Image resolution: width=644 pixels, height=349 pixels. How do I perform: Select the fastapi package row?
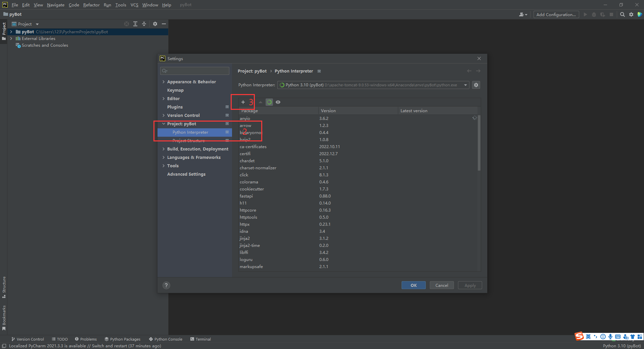coord(358,196)
